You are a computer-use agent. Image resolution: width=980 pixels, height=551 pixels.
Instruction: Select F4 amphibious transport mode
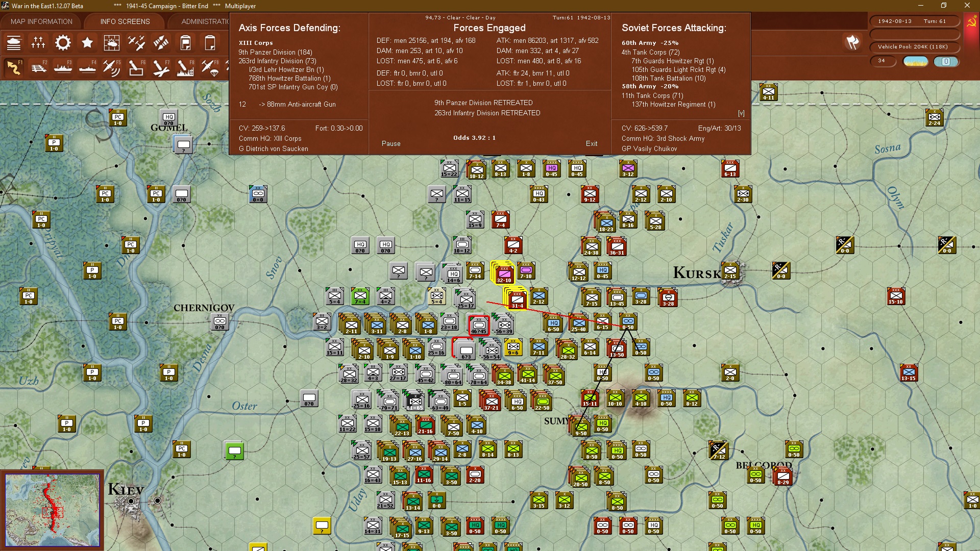87,67
